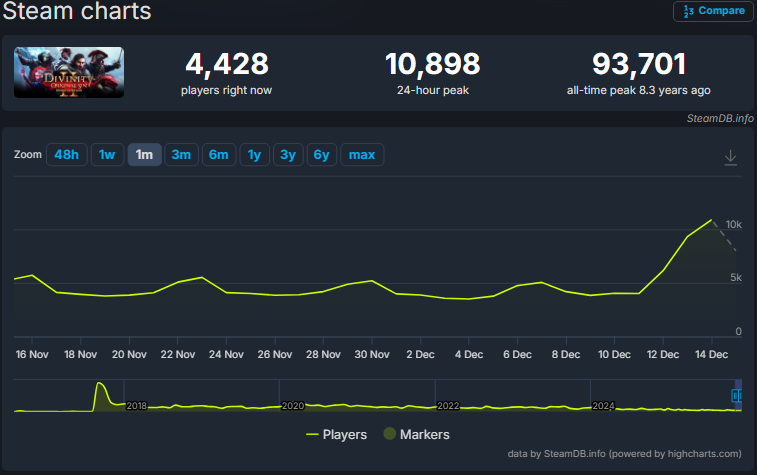
Task: Select the 6y zoom option
Action: 322,154
